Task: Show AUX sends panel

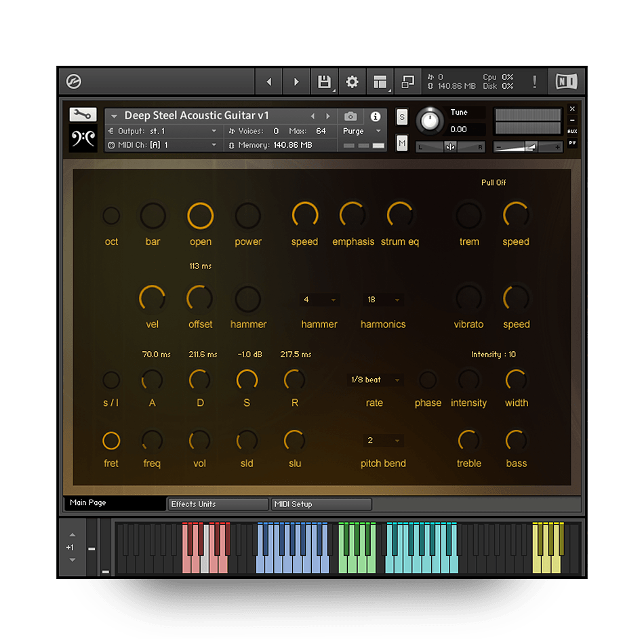Action: point(572,132)
